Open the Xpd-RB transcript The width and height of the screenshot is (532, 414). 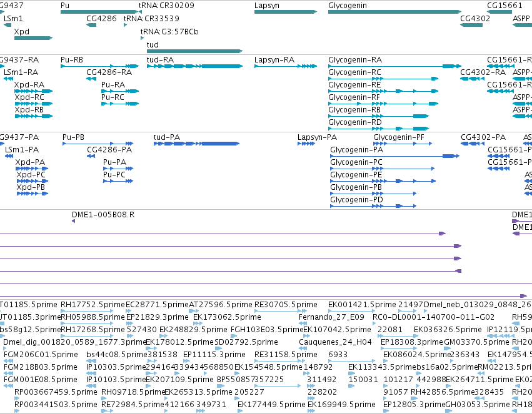coord(33,116)
